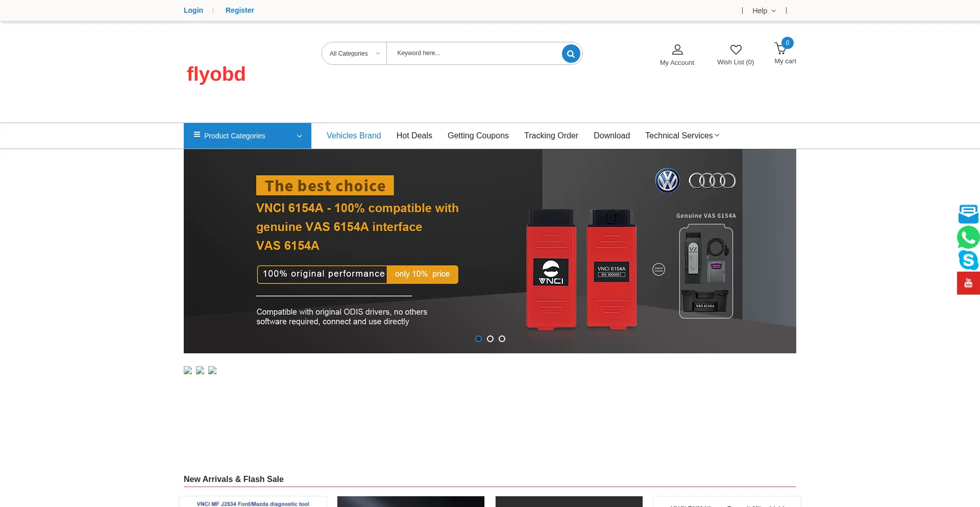Click the email contact icon on sidebar
The image size is (980, 507).
click(968, 214)
